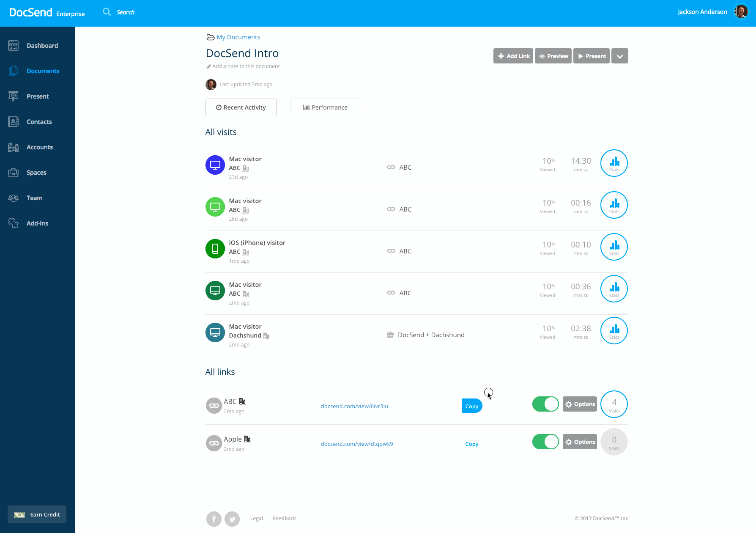Open link docsend.com/view/dtqpwk9

point(357,444)
